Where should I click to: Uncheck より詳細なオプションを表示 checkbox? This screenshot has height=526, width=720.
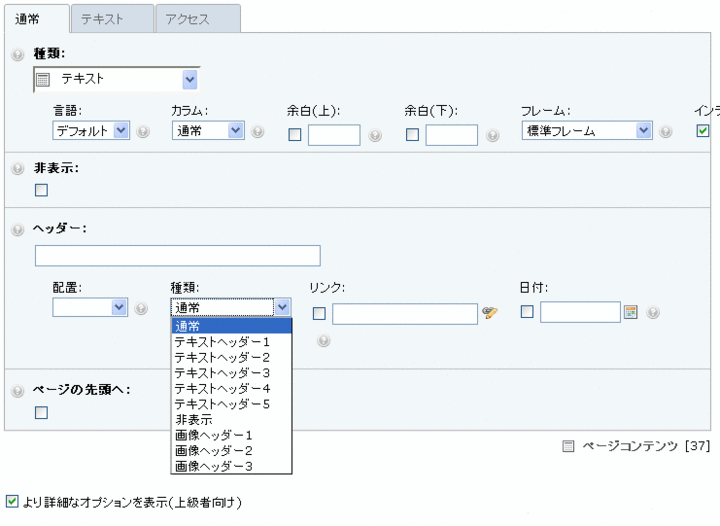(x=11, y=501)
